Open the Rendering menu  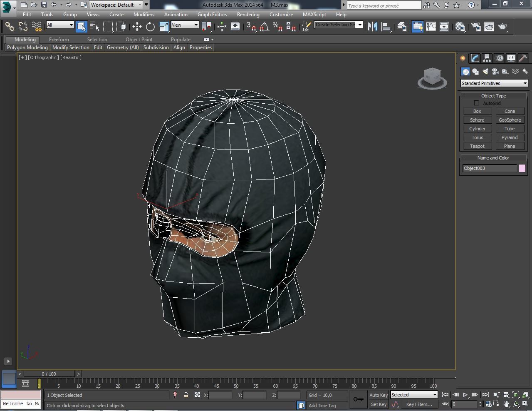[248, 14]
